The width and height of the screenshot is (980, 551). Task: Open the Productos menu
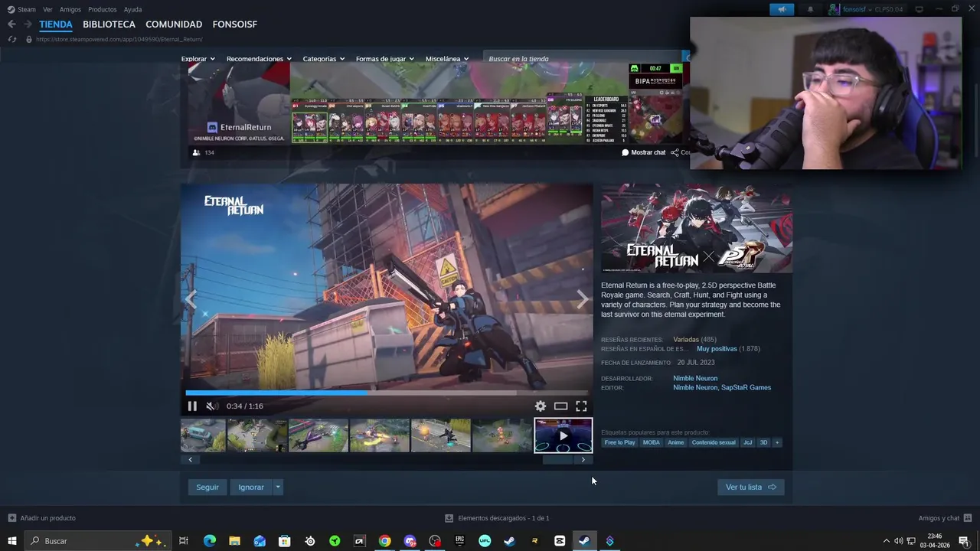(102, 9)
